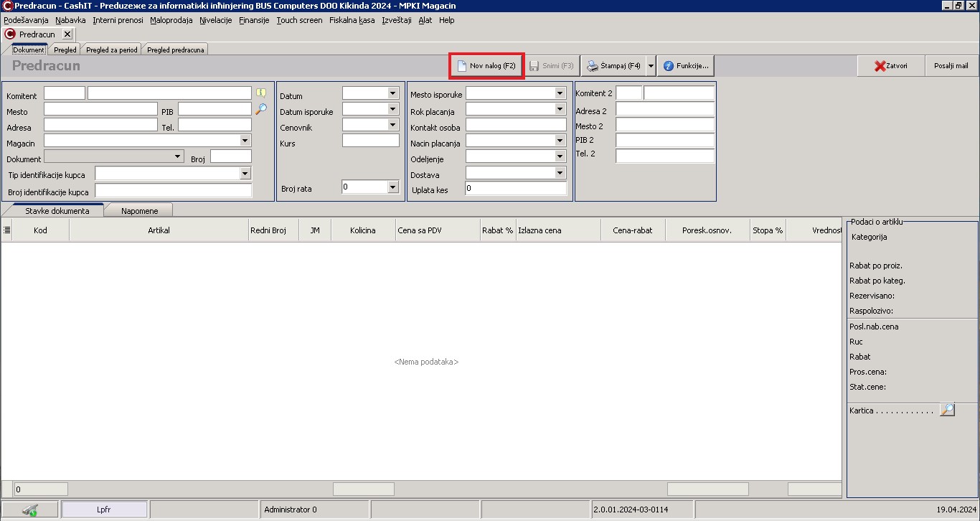980x521 pixels.
Task: Open the Touch screen menu
Action: pyautogui.click(x=299, y=20)
